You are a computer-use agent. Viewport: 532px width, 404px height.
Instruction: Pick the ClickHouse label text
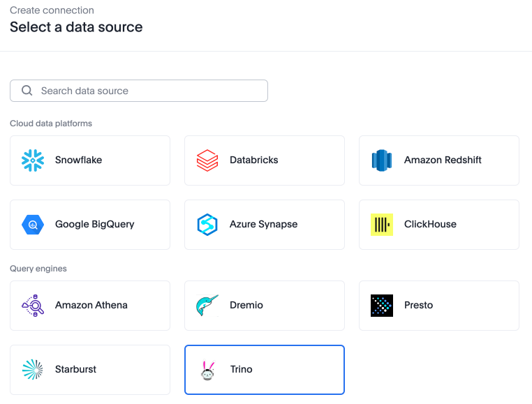(430, 224)
